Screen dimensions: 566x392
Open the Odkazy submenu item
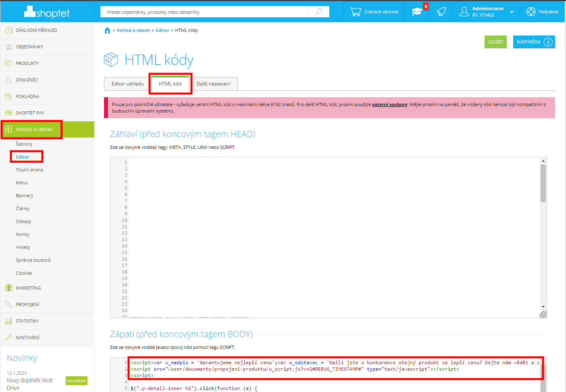click(x=23, y=221)
